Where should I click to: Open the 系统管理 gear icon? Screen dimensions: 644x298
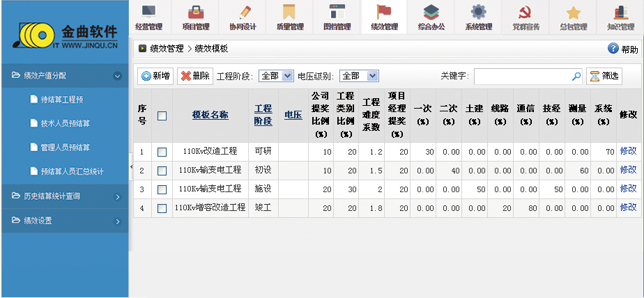click(x=478, y=13)
